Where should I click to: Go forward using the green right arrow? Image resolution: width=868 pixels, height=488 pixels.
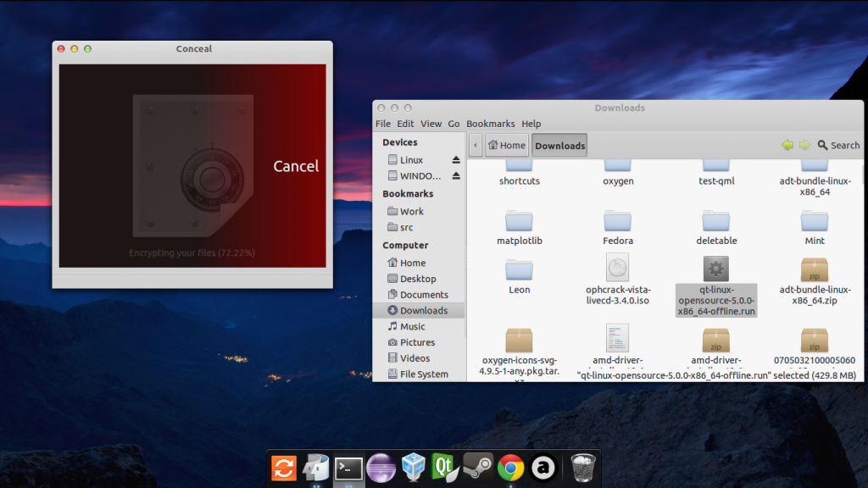click(804, 145)
